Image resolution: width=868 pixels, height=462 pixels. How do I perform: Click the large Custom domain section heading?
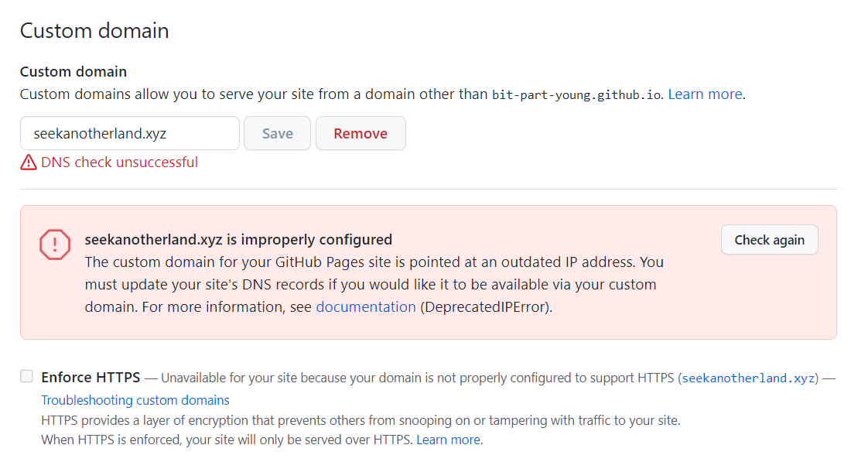coord(94,31)
